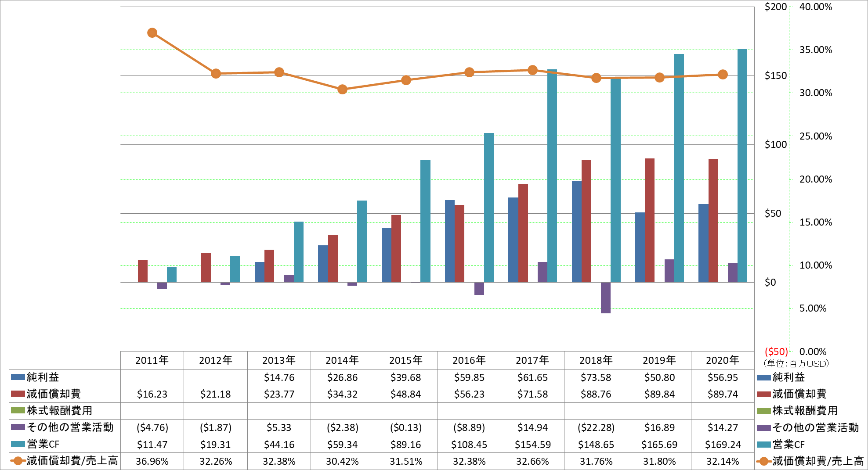Image resolution: width=868 pixels, height=470 pixels.
Task: Select the 2015年 column header
Action: click(406, 360)
